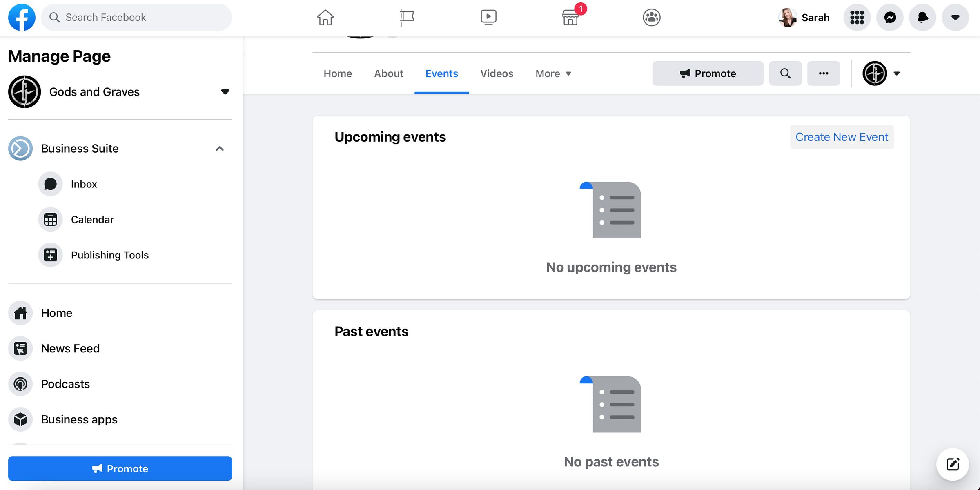
Task: Click the blue Promote button in sidebar
Action: coord(120,468)
